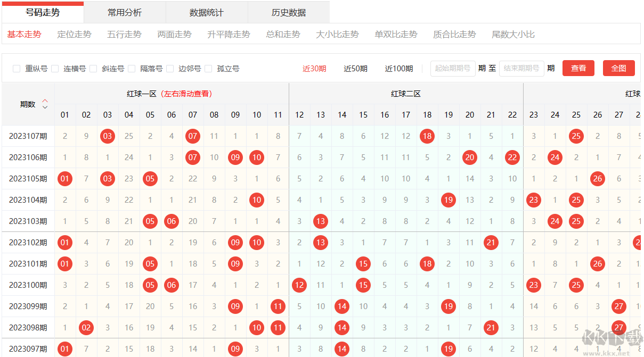Viewport: 644px width, 357px height.
Task: Click red ball 13 in 2023103期 row
Action: pos(321,221)
